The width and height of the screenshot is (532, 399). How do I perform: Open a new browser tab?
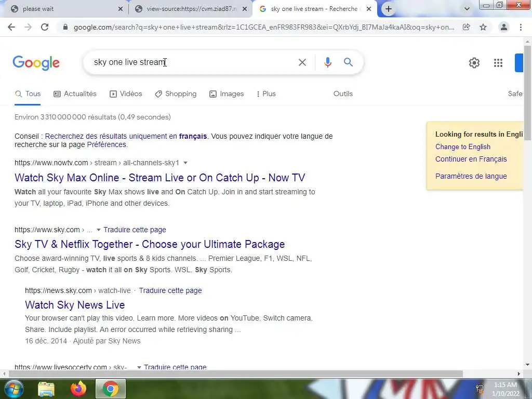[x=389, y=9]
